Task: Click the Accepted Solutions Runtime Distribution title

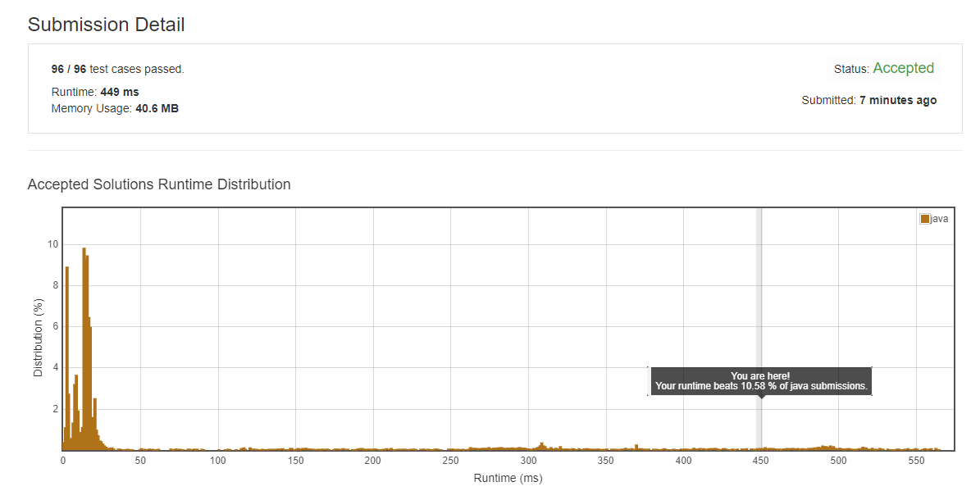Action: pyautogui.click(x=159, y=184)
